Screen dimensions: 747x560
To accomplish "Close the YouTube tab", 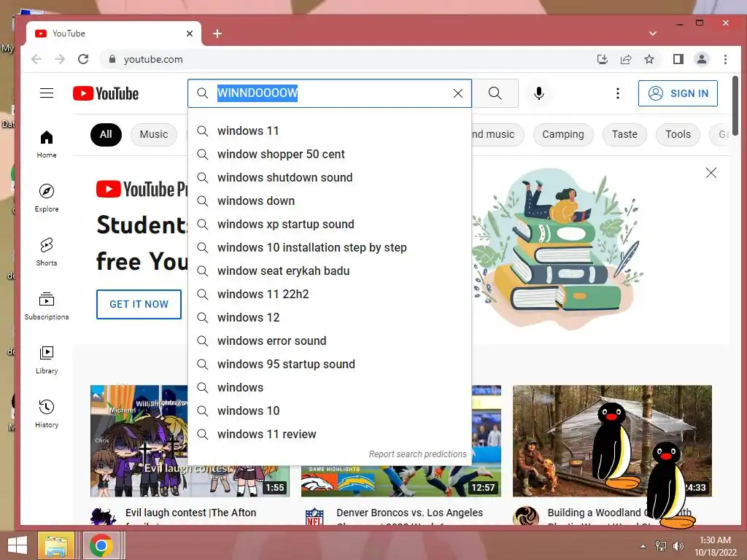I will 190,34.
